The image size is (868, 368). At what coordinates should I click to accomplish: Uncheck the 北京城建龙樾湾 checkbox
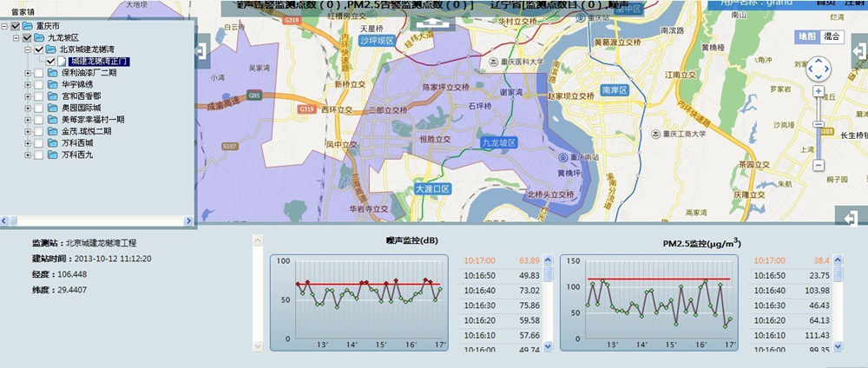pyautogui.click(x=39, y=49)
